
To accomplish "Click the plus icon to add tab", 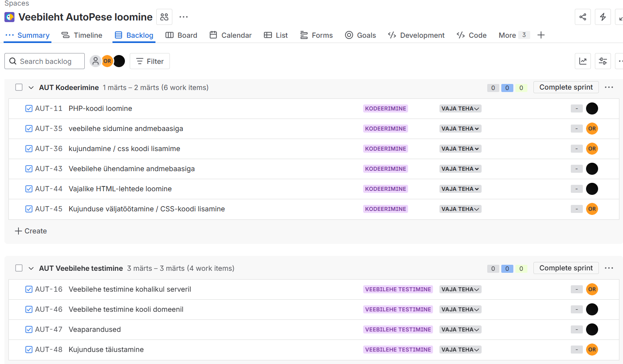I will coord(541,35).
